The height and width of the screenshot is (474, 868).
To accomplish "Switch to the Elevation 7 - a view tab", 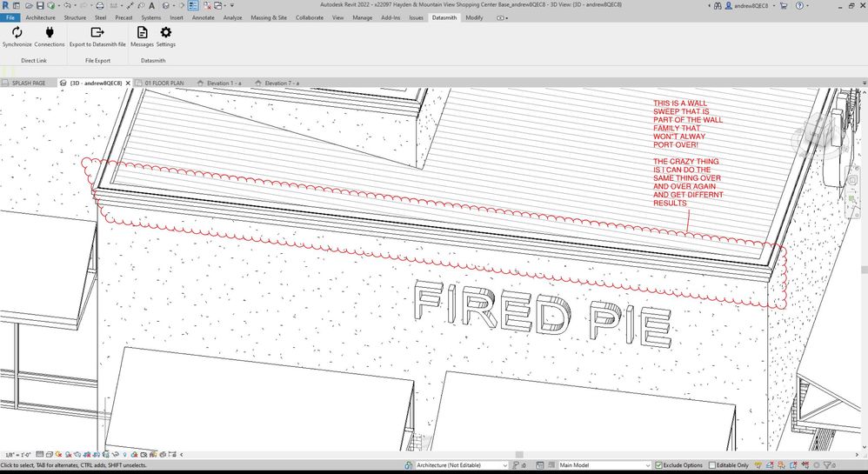I will tap(281, 83).
